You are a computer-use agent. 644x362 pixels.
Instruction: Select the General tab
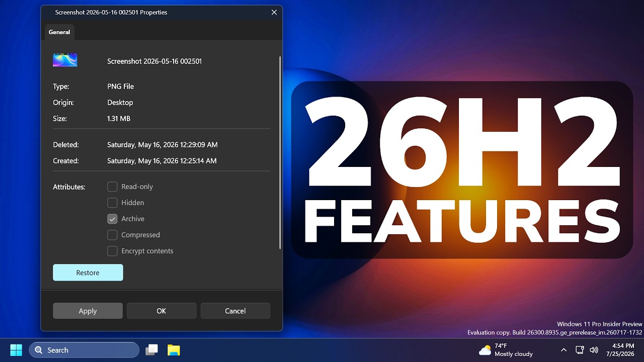point(59,32)
